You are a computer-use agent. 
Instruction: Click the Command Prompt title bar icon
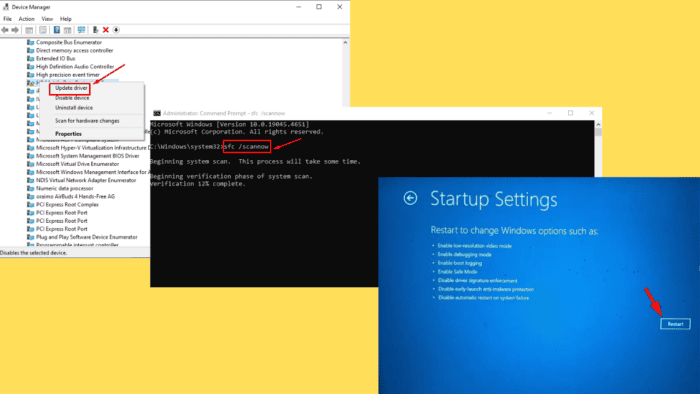pyautogui.click(x=157, y=113)
